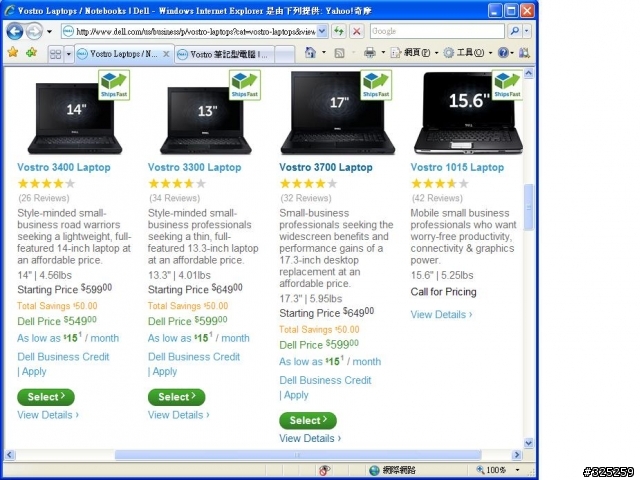Open View Details for Vostro 1015
The height and width of the screenshot is (480, 640).
441,315
